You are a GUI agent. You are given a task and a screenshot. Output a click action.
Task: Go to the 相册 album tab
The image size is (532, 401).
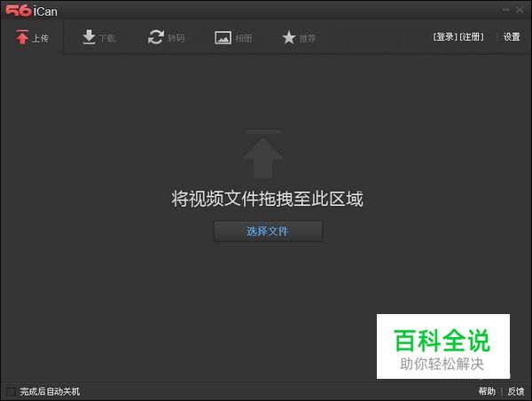click(x=233, y=37)
